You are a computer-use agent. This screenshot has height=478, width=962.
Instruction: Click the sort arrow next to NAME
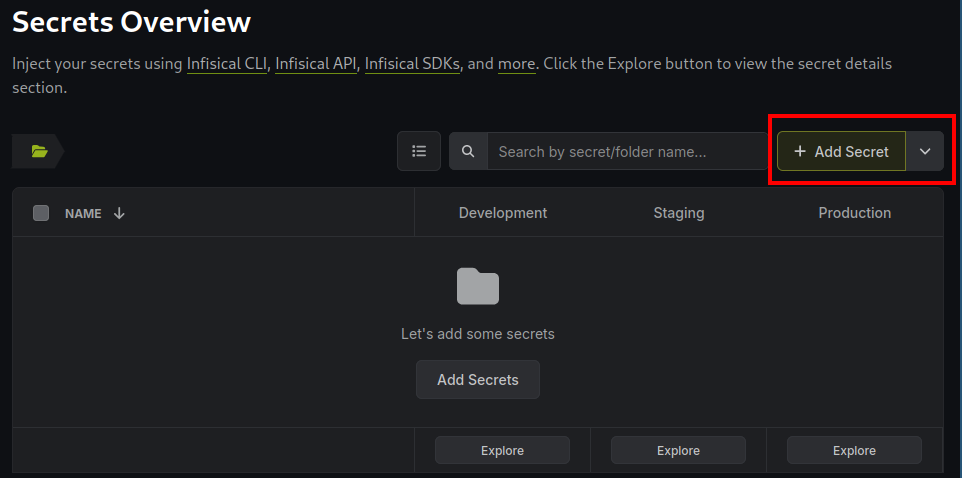119,213
